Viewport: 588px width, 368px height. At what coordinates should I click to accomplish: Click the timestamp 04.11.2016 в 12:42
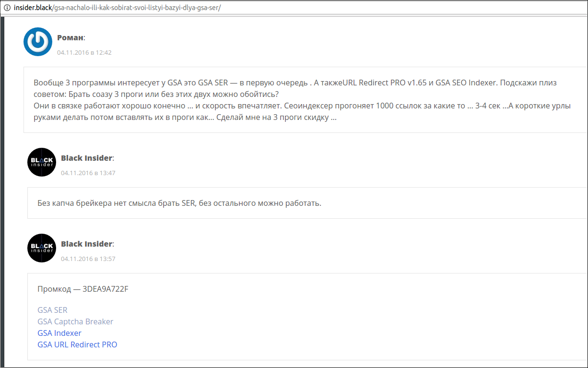pos(84,52)
